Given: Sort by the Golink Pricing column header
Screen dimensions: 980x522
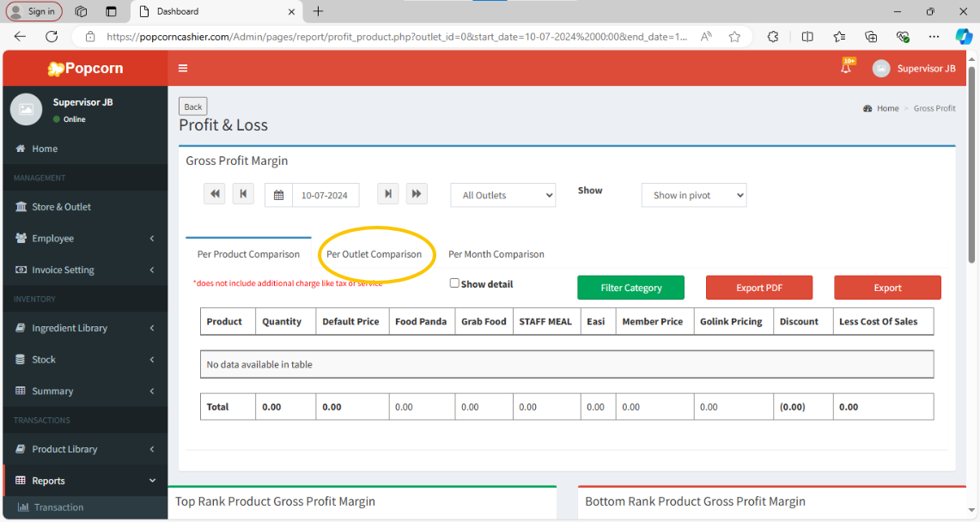Looking at the screenshot, I should tap(733, 322).
